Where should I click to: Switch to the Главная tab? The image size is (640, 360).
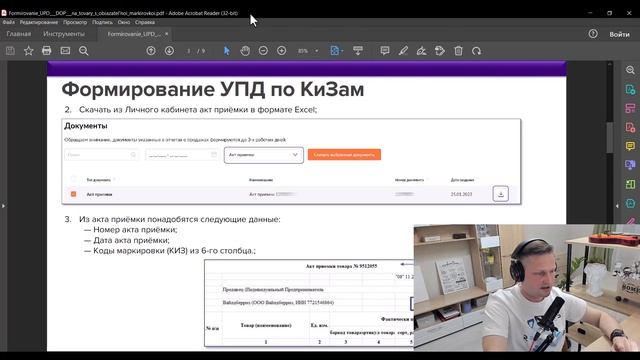click(18, 34)
